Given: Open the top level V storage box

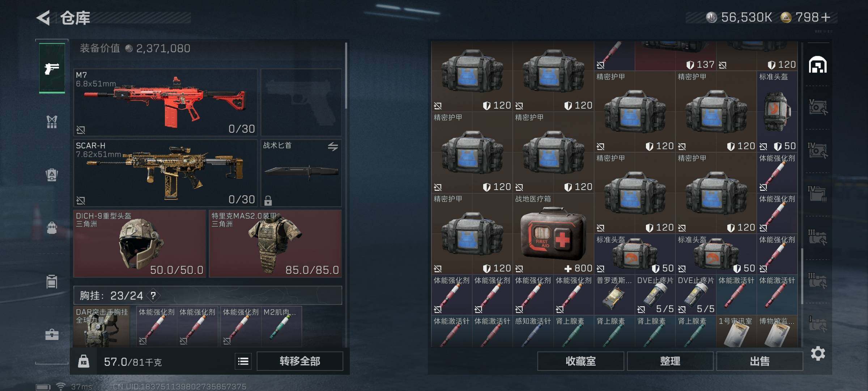Looking at the screenshot, I should (818, 107).
